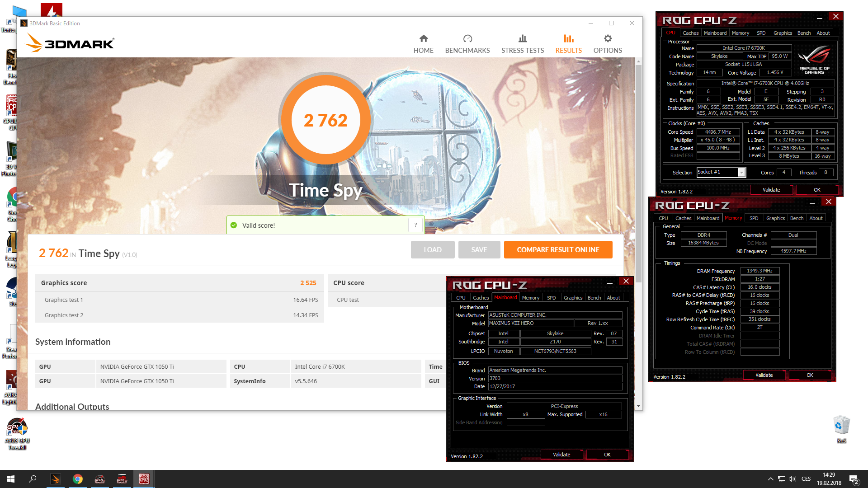Switch to Mainboard tab in the top CPU-Z window

[x=715, y=33]
